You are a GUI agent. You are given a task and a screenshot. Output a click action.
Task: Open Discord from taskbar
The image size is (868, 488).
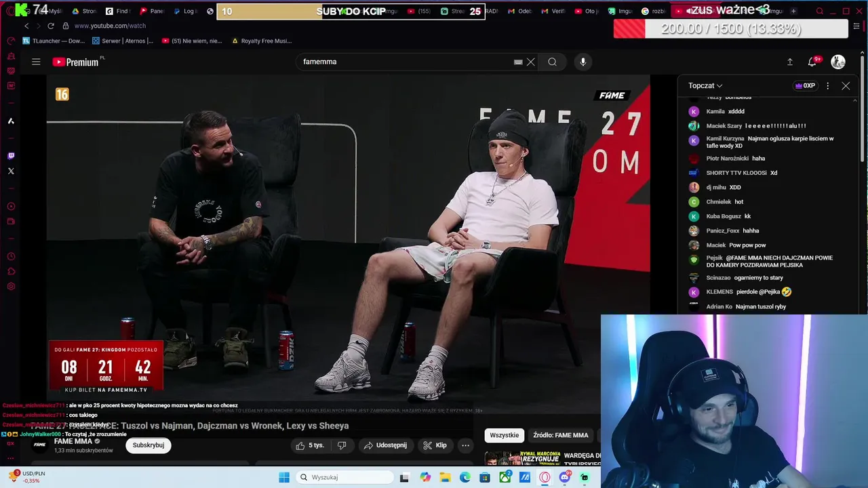point(565,477)
